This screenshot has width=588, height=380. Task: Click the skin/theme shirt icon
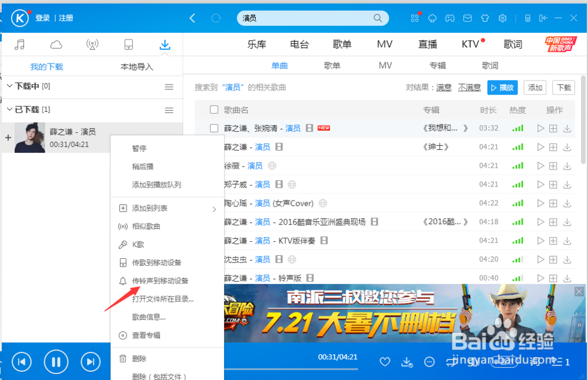[x=485, y=18]
